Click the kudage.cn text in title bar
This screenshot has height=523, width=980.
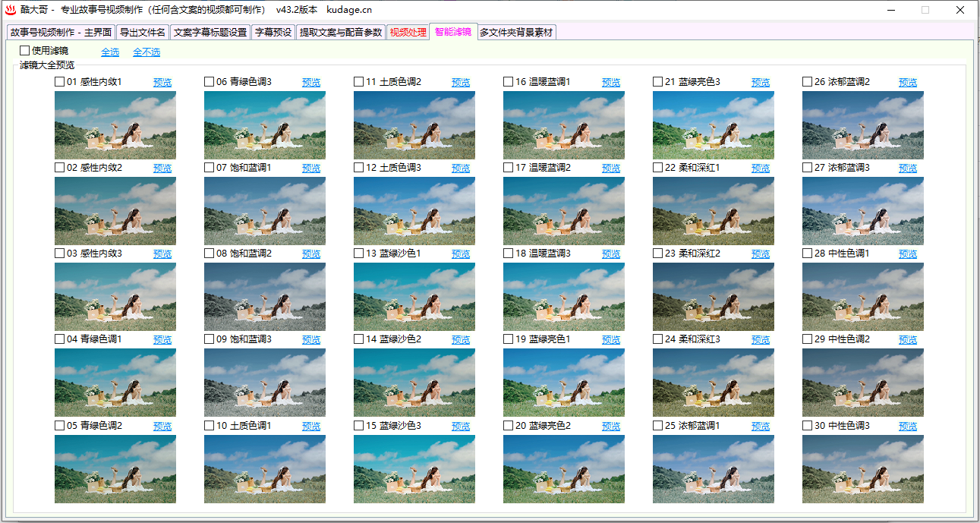349,10
